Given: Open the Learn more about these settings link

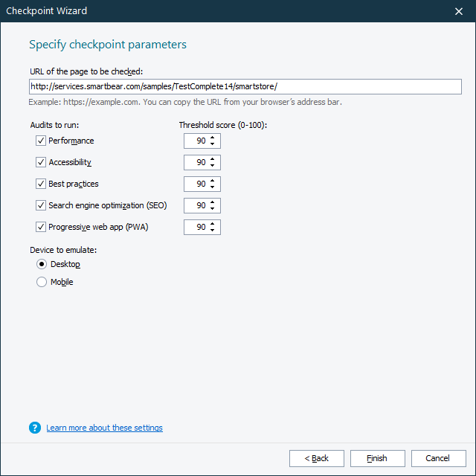Looking at the screenshot, I should pos(104,428).
